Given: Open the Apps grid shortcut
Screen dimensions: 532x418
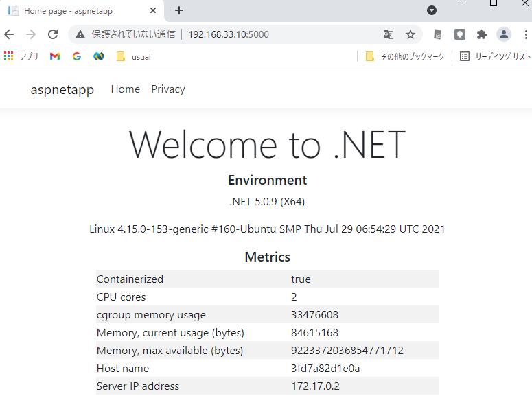Looking at the screenshot, I should (x=9, y=57).
